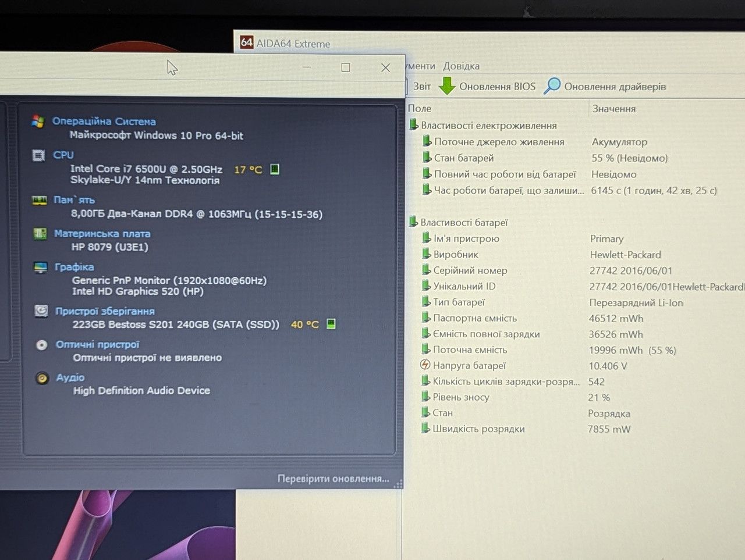Image resolution: width=745 pixels, height=560 pixels.
Task: Open the Довідка menu in AIDA64
Action: pyautogui.click(x=461, y=66)
